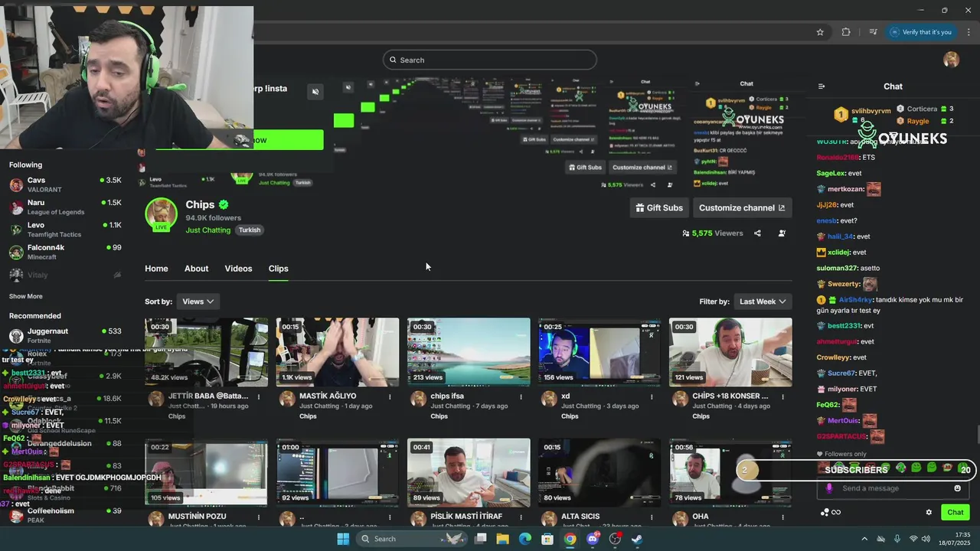Play the PİSLİK MASTİ İTİRAF clip thumbnail
The image size is (980, 551).
469,472
